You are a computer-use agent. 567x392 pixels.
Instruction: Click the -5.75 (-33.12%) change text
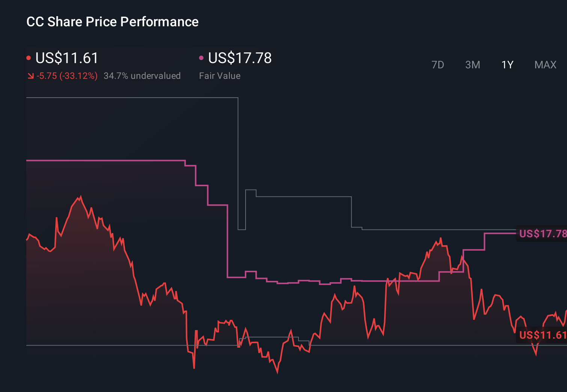point(66,76)
